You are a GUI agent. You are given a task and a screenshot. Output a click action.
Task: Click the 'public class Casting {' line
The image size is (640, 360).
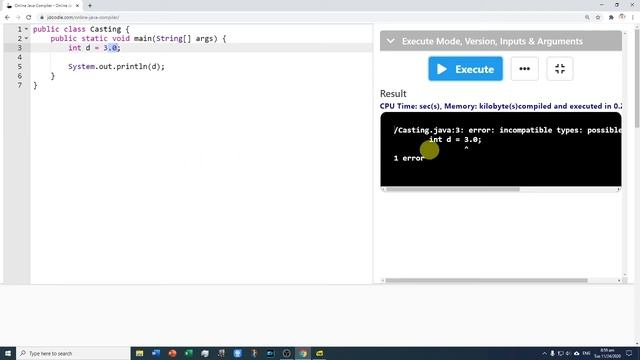tap(81, 29)
